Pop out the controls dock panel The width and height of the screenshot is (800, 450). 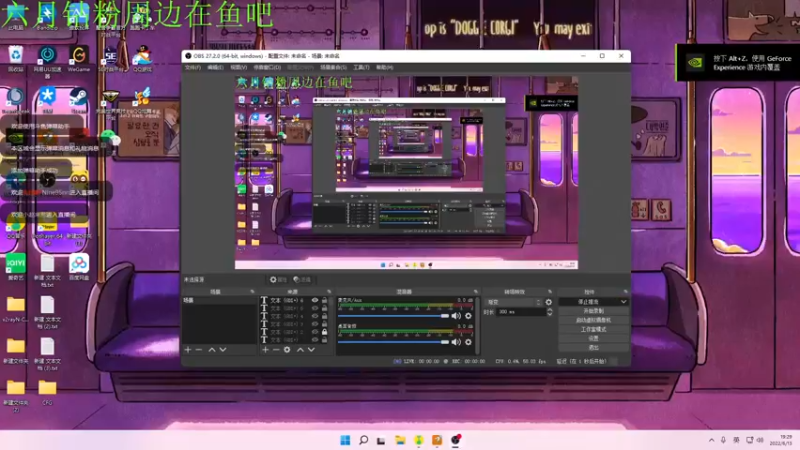click(x=626, y=292)
